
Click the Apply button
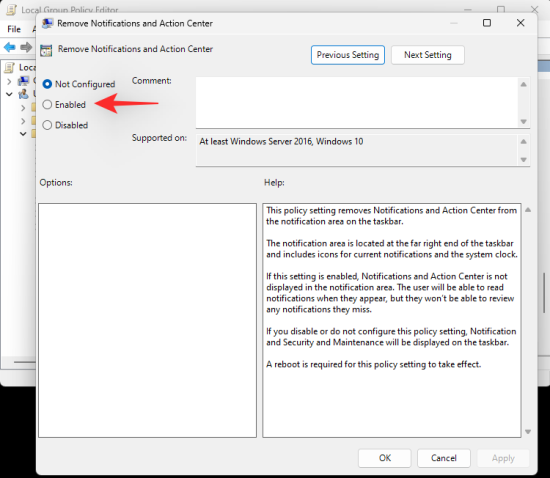point(503,458)
